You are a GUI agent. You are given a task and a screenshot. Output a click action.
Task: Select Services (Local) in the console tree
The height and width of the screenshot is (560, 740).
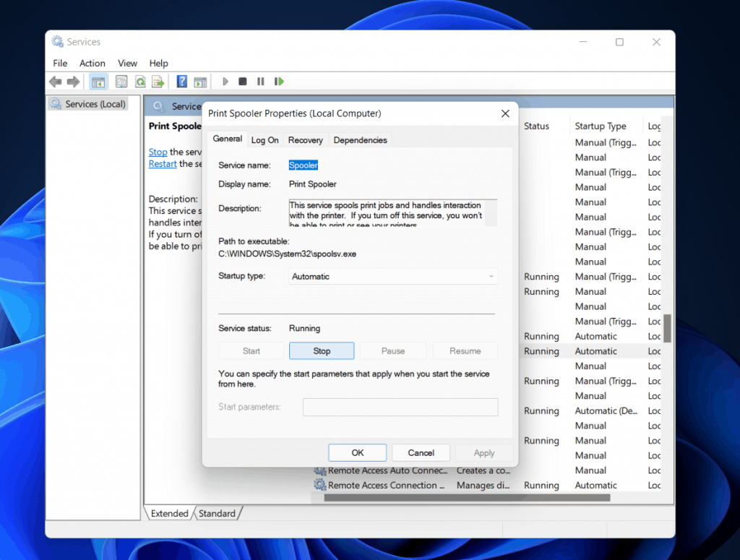(95, 104)
